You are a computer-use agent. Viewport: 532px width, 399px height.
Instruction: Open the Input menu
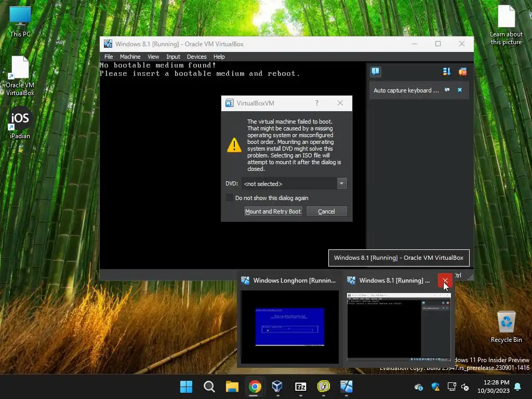point(173,57)
